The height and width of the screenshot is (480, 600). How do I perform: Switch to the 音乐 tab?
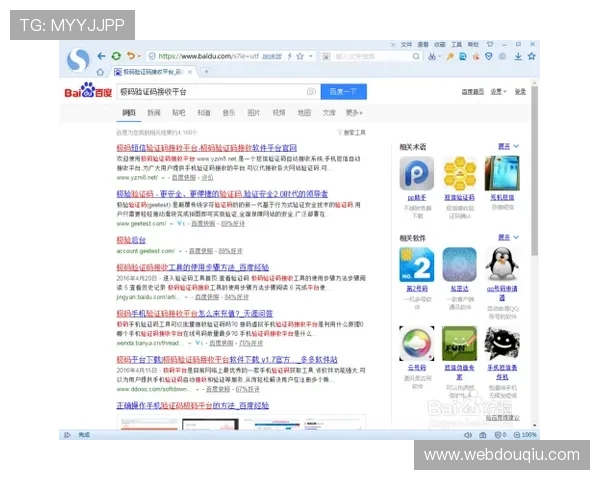[229, 113]
